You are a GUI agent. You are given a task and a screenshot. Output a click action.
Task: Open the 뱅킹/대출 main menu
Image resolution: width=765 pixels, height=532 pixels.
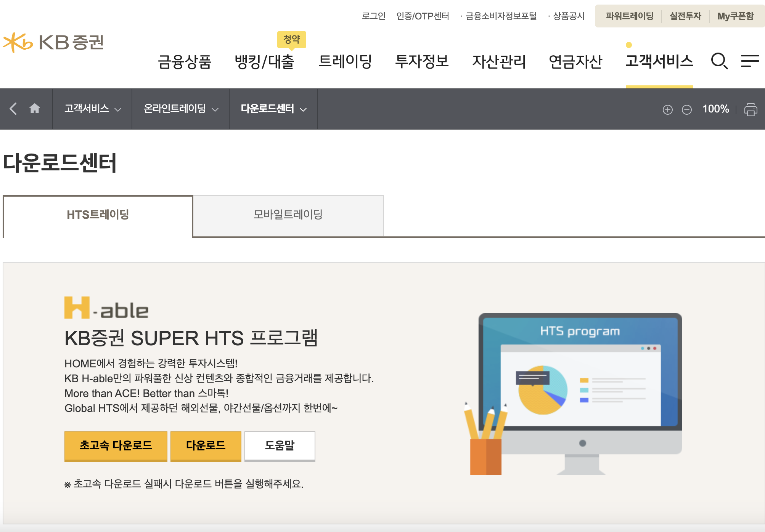click(x=264, y=62)
